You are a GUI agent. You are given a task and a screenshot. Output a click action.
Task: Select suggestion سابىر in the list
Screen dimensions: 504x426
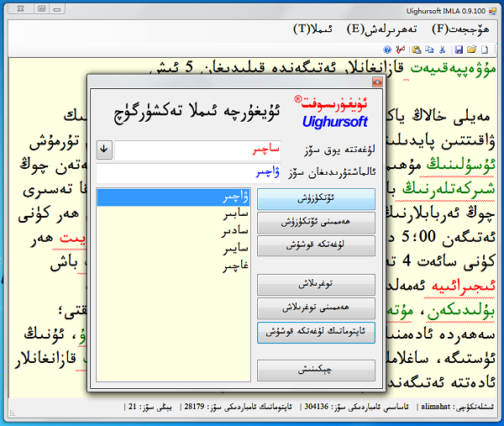173,214
